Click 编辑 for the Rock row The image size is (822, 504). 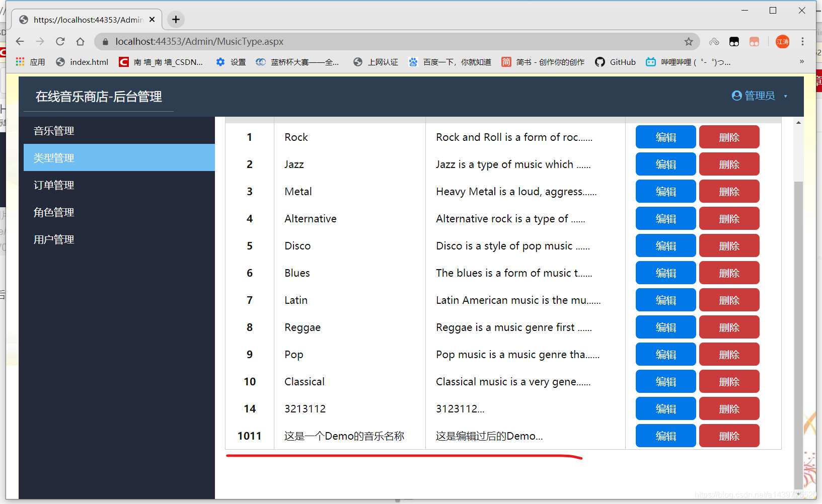666,137
